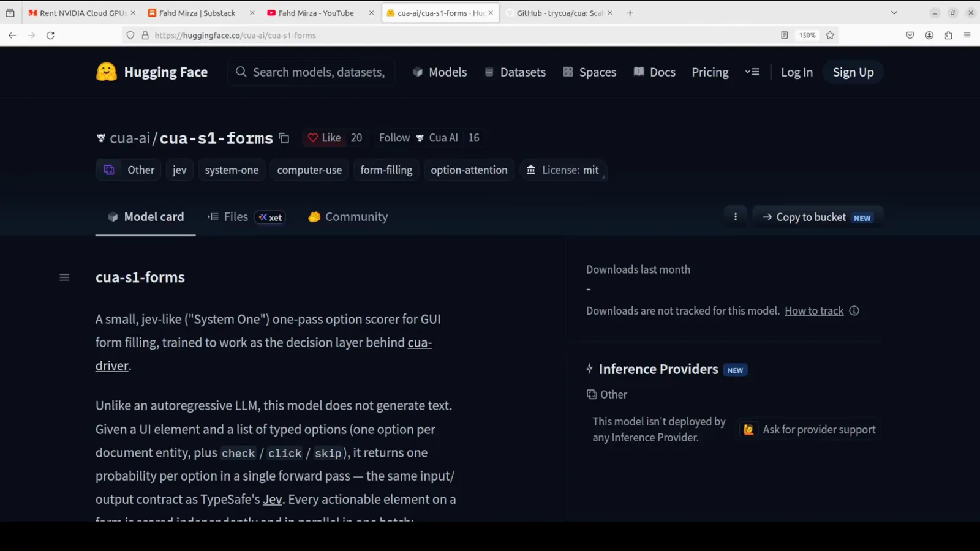This screenshot has height=551, width=980.
Task: Open Docs in the navigation
Action: pyautogui.click(x=654, y=72)
